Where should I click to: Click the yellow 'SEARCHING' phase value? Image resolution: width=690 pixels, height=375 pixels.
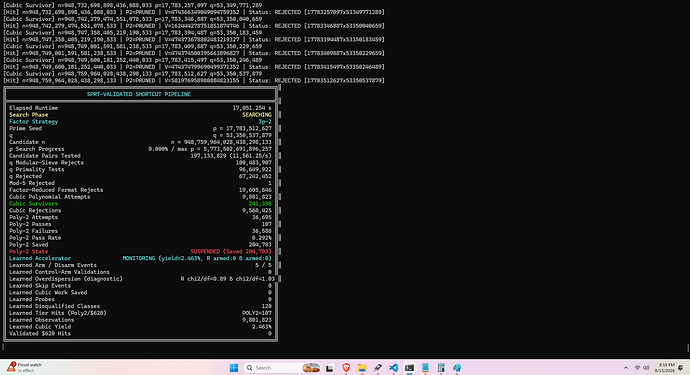pos(257,115)
